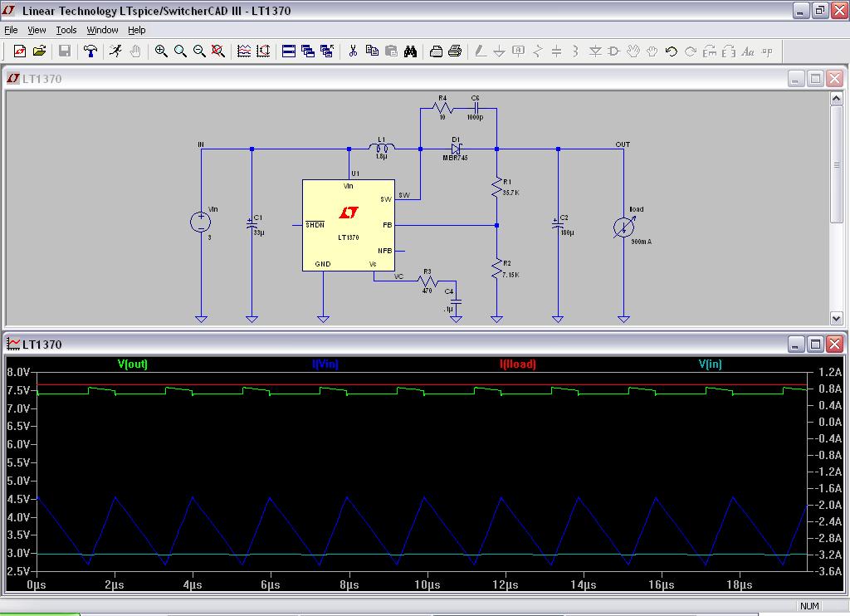This screenshot has height=616, width=850.
Task: Click the Rotate component icon
Action: pyautogui.click(x=710, y=51)
